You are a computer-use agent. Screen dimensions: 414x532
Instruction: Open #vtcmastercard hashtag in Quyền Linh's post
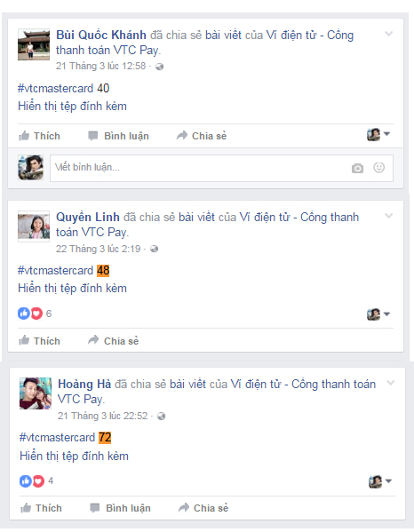[x=55, y=270]
